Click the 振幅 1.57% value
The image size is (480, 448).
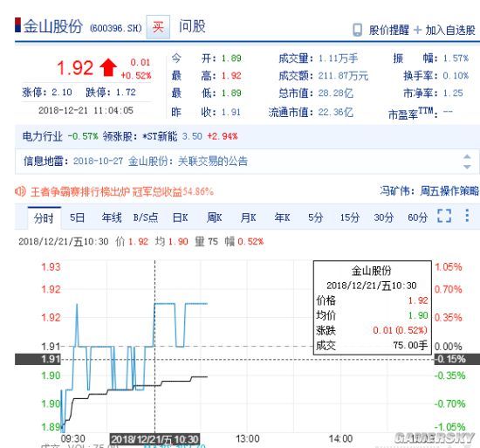pos(456,59)
